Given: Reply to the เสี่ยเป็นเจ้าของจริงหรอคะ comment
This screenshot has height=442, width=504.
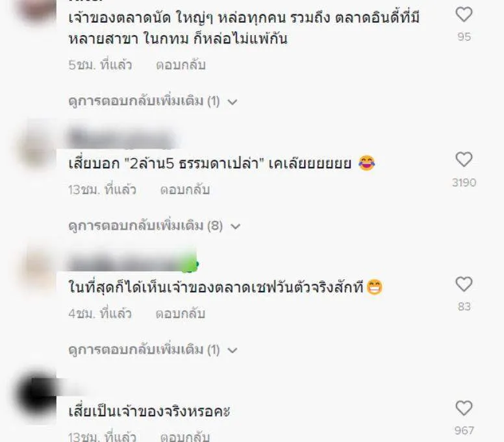Looking at the screenshot, I should (x=185, y=437).
